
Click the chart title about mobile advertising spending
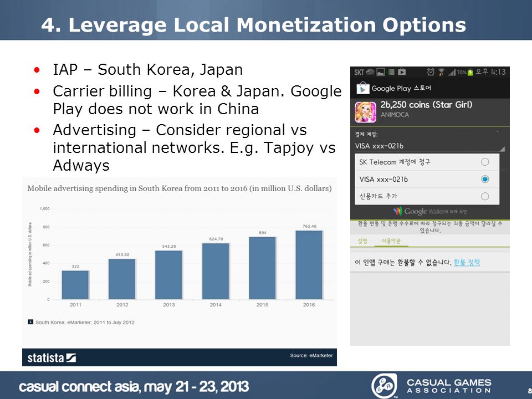tap(180, 188)
